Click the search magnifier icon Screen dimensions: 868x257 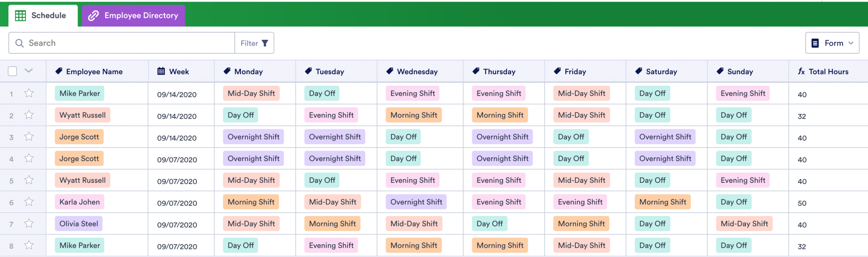tap(19, 43)
